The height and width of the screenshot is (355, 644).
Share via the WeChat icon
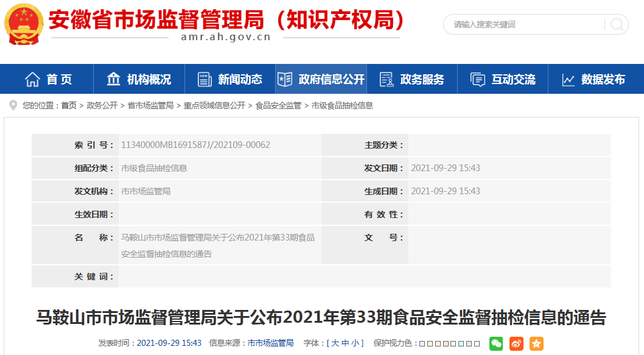496,343
